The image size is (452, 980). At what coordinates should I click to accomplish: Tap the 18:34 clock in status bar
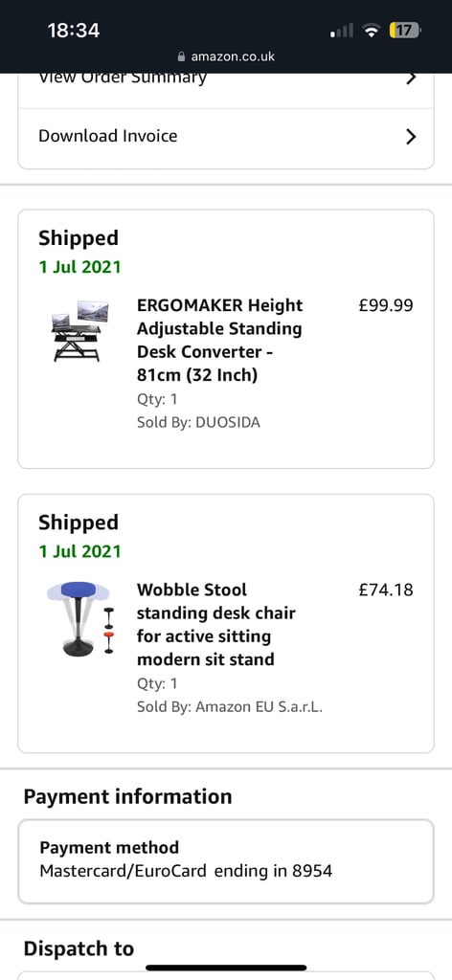[x=74, y=30]
